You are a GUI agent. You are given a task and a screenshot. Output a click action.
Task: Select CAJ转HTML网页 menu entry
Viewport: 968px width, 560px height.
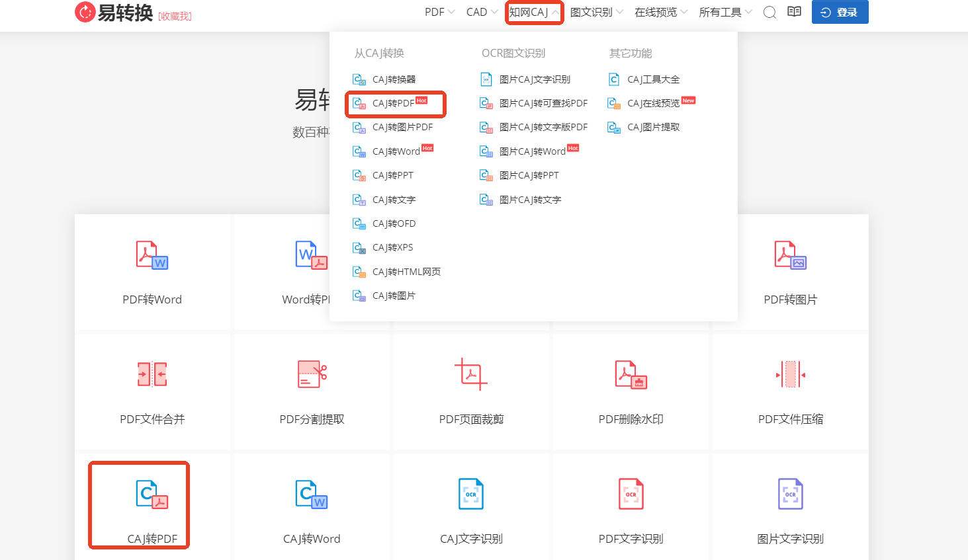pyautogui.click(x=406, y=272)
